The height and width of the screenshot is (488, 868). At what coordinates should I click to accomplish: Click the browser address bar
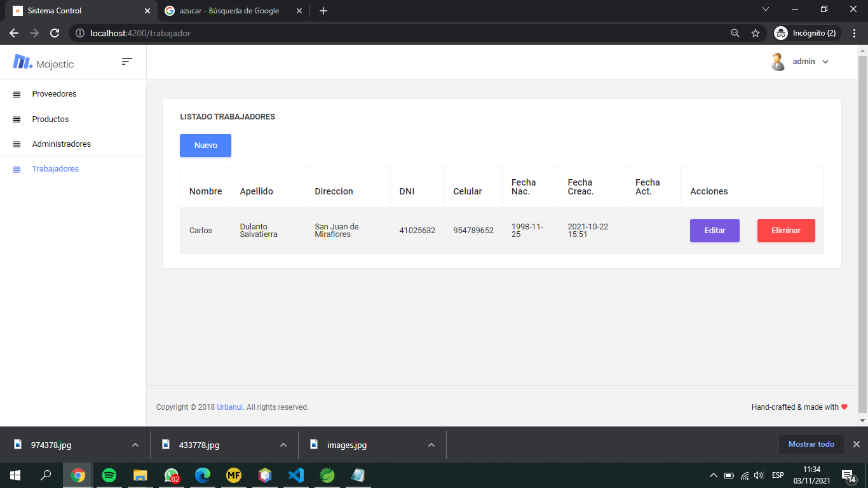click(x=254, y=33)
